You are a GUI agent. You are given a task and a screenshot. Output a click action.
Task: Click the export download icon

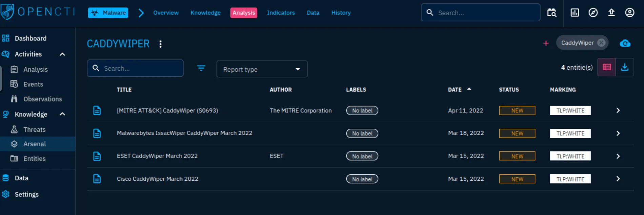(x=625, y=67)
